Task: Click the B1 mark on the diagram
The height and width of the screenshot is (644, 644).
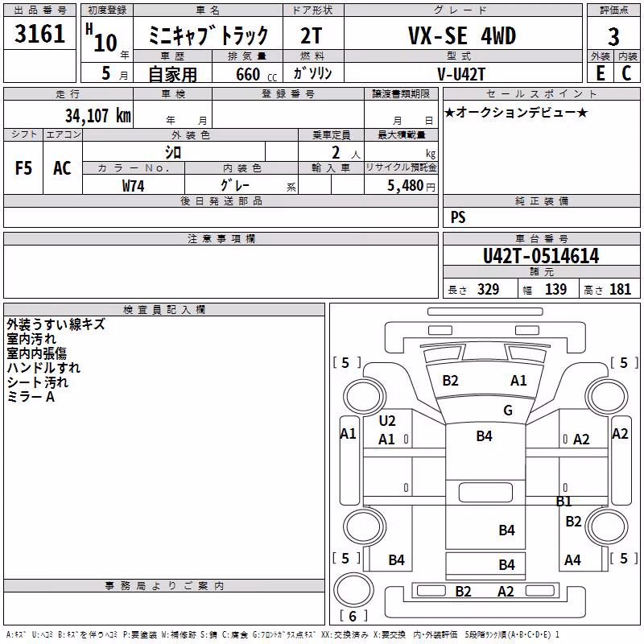Action: pos(563,501)
